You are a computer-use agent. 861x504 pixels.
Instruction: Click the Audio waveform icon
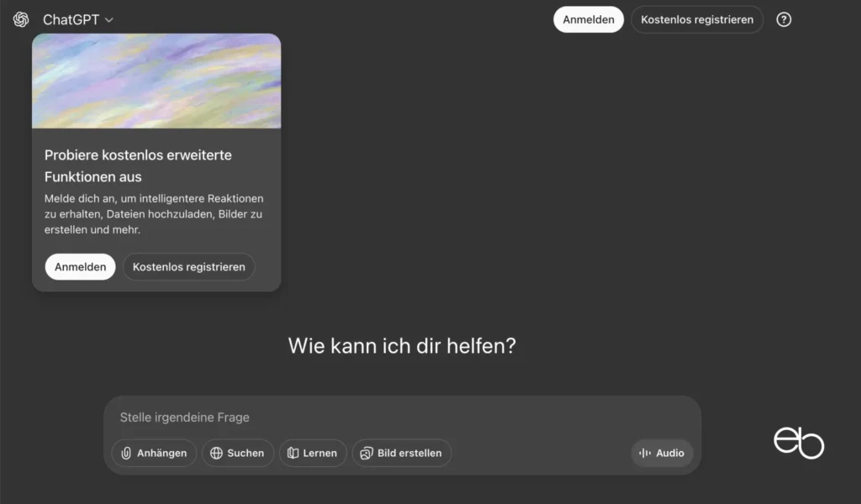click(647, 453)
